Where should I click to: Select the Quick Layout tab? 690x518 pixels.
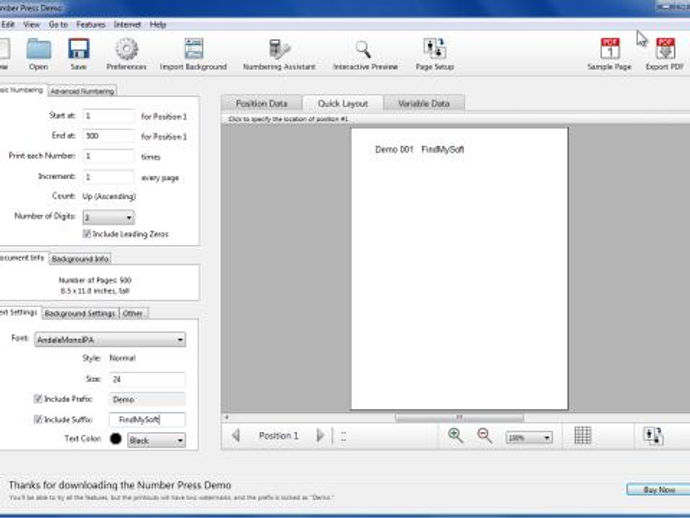point(342,103)
